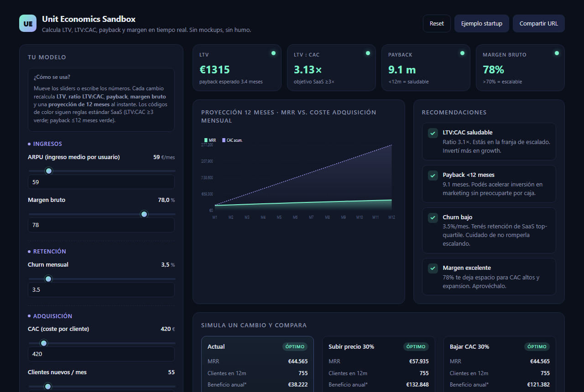
Task: Click the RECOMENDACIONES panel heading
Action: [x=454, y=113]
